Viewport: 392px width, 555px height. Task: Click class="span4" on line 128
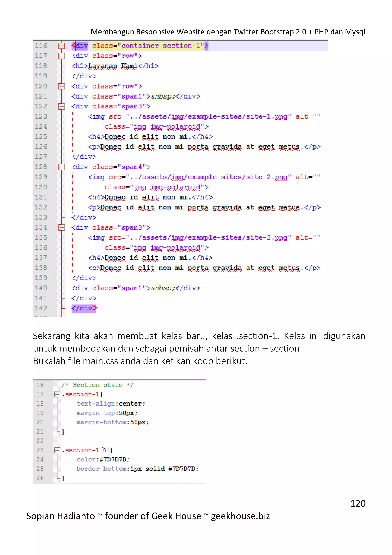click(x=119, y=167)
